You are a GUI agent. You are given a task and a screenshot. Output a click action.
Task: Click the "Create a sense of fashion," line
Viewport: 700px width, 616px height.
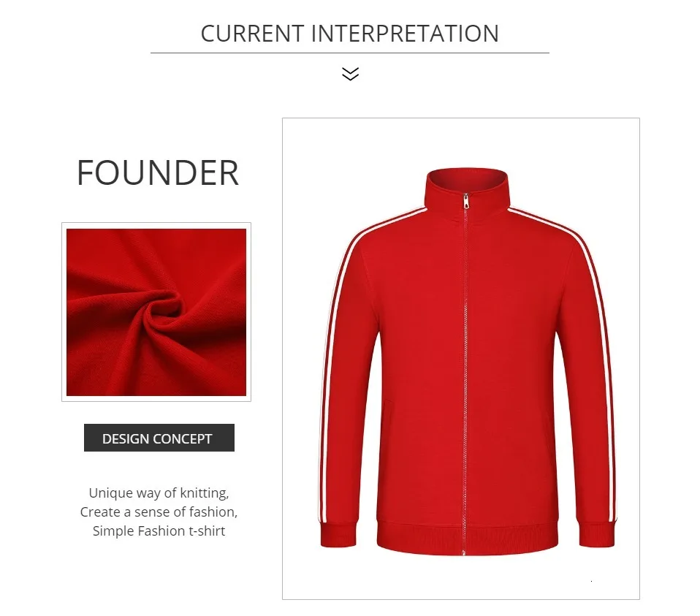[159, 512]
